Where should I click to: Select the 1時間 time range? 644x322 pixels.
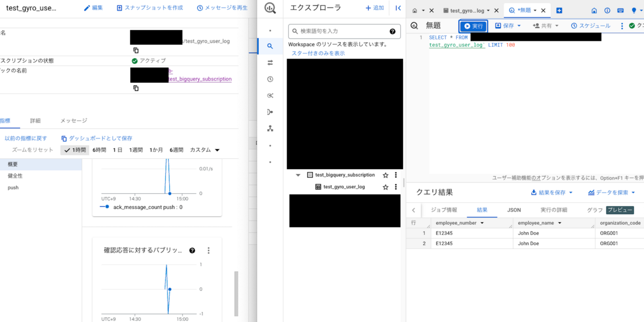point(75,150)
